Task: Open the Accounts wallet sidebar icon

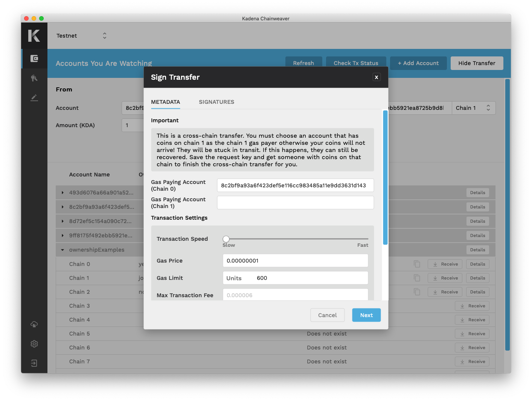Action: tap(34, 59)
